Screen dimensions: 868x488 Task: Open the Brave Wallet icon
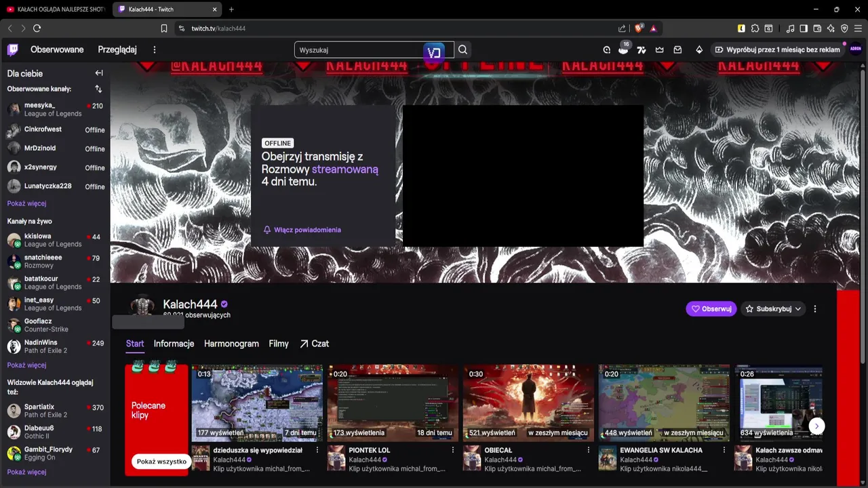[x=817, y=28]
